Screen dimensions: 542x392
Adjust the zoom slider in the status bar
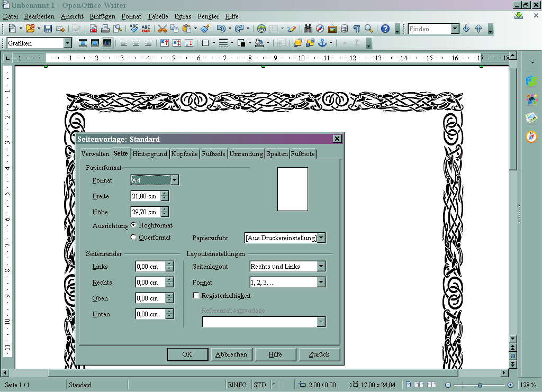(x=479, y=385)
